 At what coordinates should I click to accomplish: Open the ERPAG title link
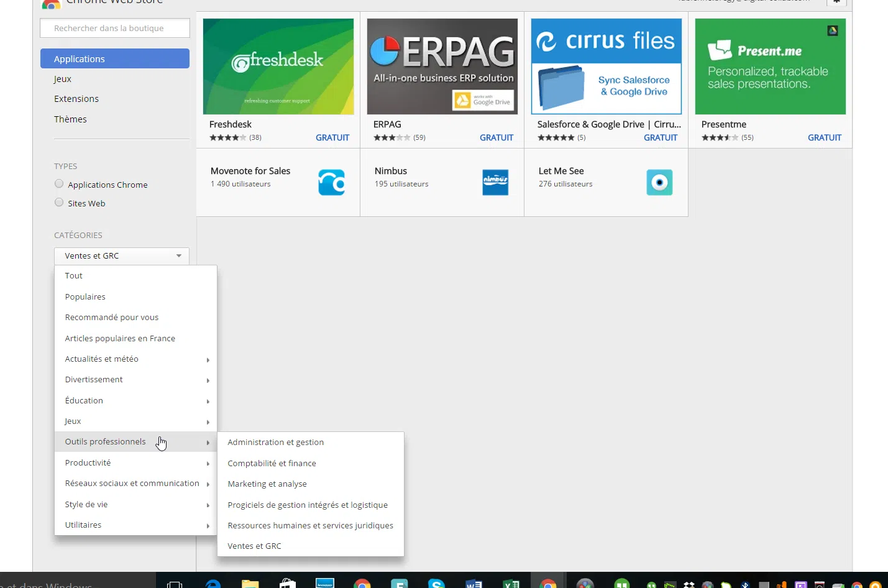[x=387, y=124]
